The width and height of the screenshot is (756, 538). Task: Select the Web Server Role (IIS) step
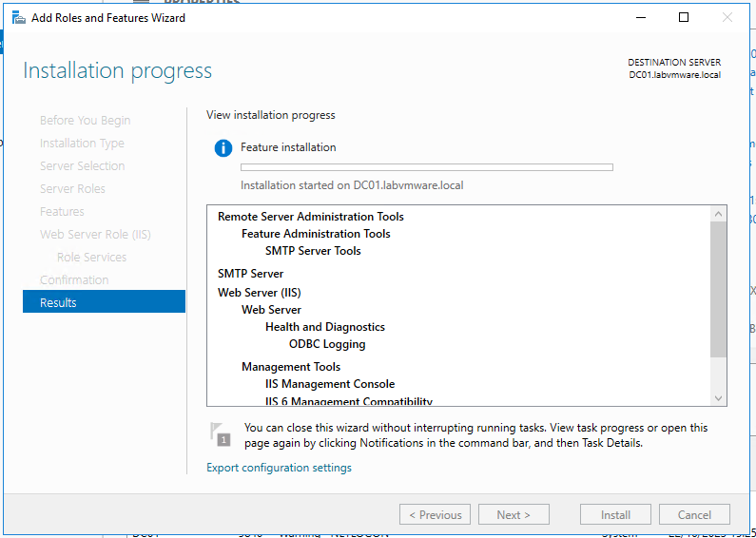tap(95, 235)
